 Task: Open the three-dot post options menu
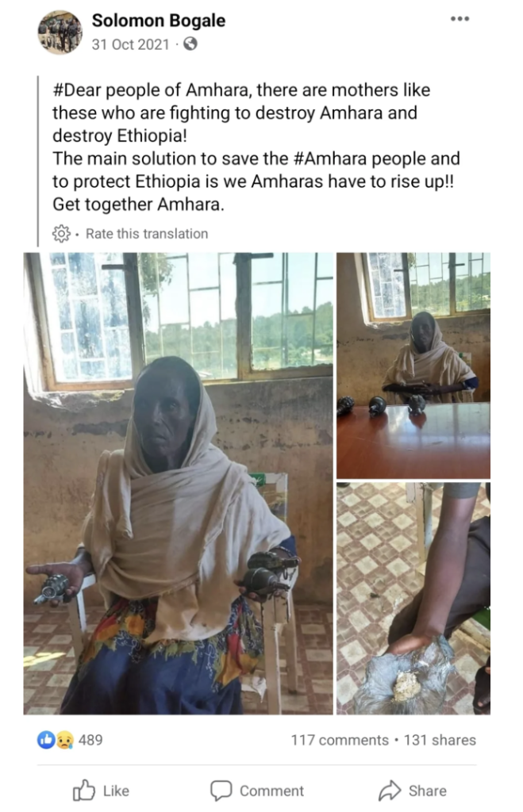(460, 19)
